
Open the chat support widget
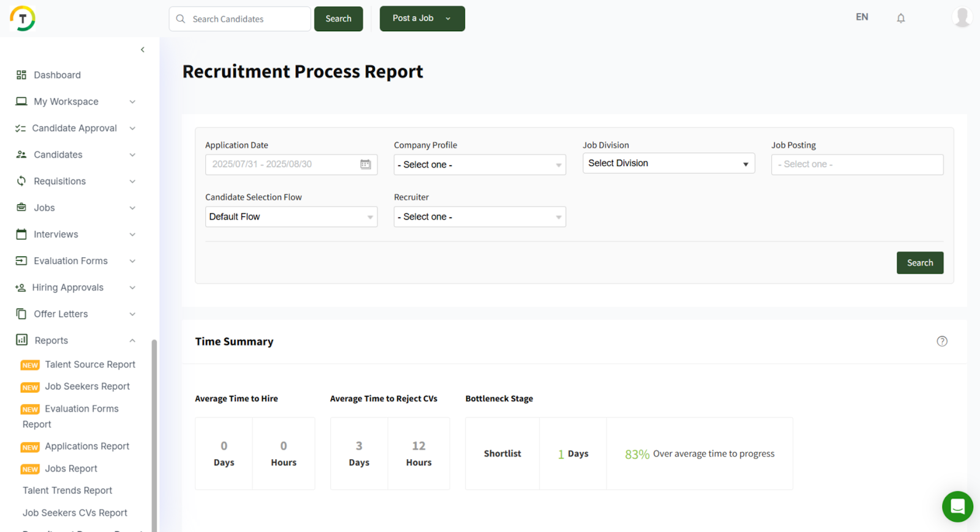click(x=957, y=506)
